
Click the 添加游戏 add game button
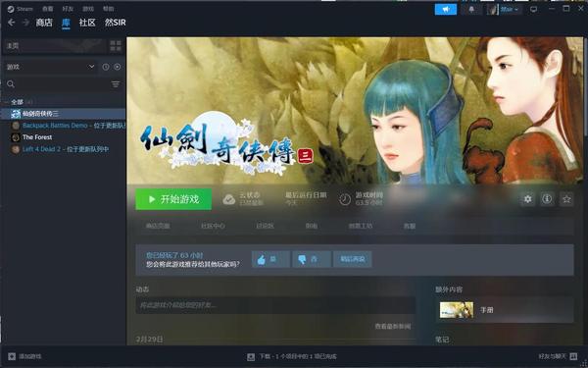point(24,356)
